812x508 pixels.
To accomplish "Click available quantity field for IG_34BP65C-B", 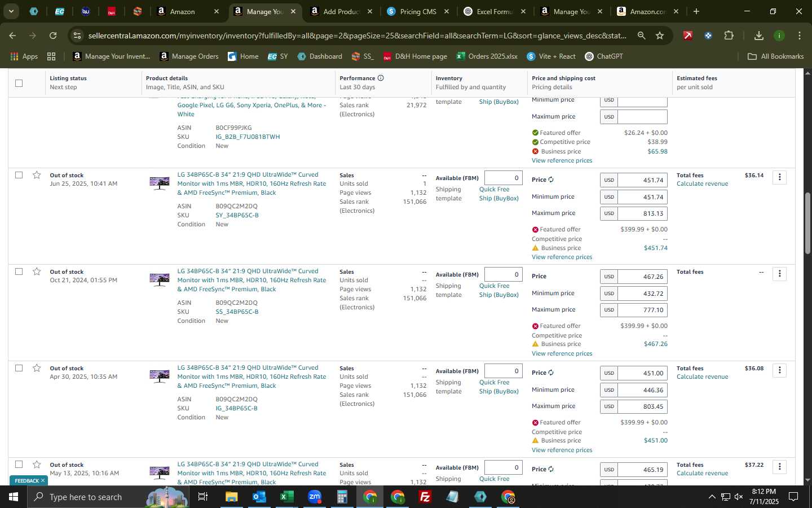I will point(503,371).
